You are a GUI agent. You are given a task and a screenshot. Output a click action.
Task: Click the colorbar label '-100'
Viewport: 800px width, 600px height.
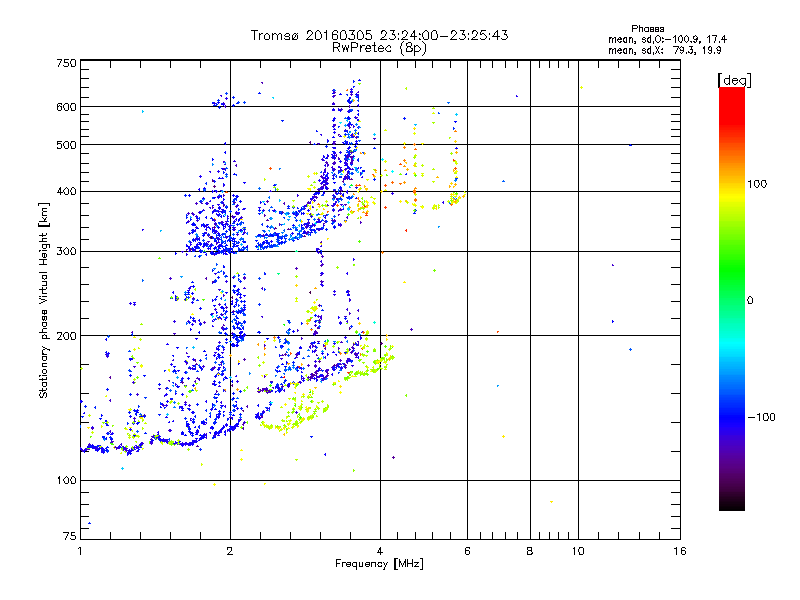[x=762, y=417]
